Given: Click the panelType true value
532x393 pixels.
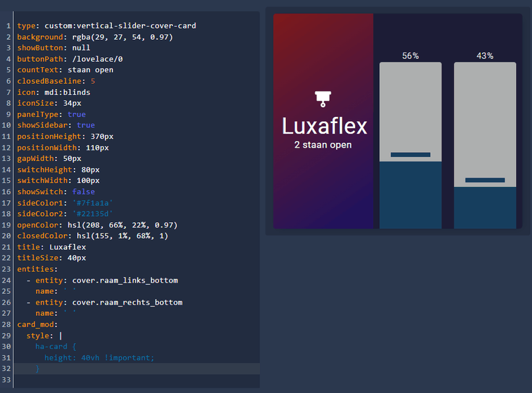Looking at the screenshot, I should click(x=76, y=114).
